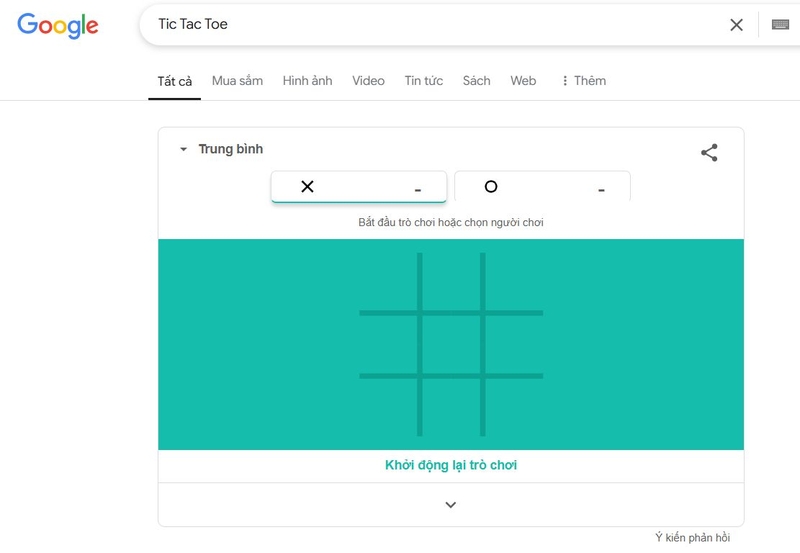Open the Hình ảnh tab
The image size is (800, 553).
click(307, 81)
